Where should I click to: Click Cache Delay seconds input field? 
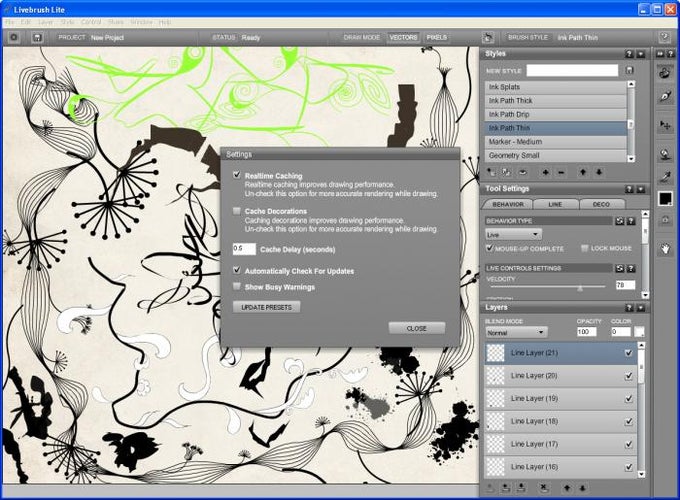(244, 249)
